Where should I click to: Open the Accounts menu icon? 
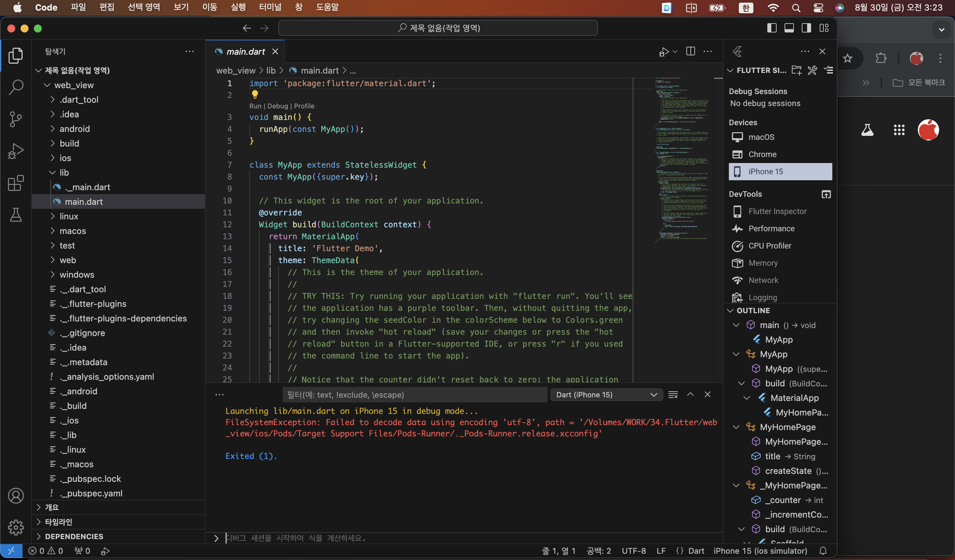point(16,496)
